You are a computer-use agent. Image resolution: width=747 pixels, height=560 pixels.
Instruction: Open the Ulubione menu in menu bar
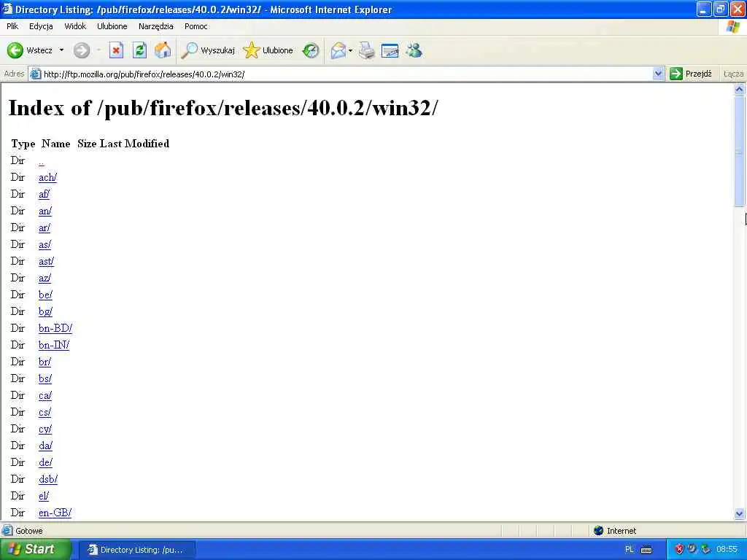[112, 26]
